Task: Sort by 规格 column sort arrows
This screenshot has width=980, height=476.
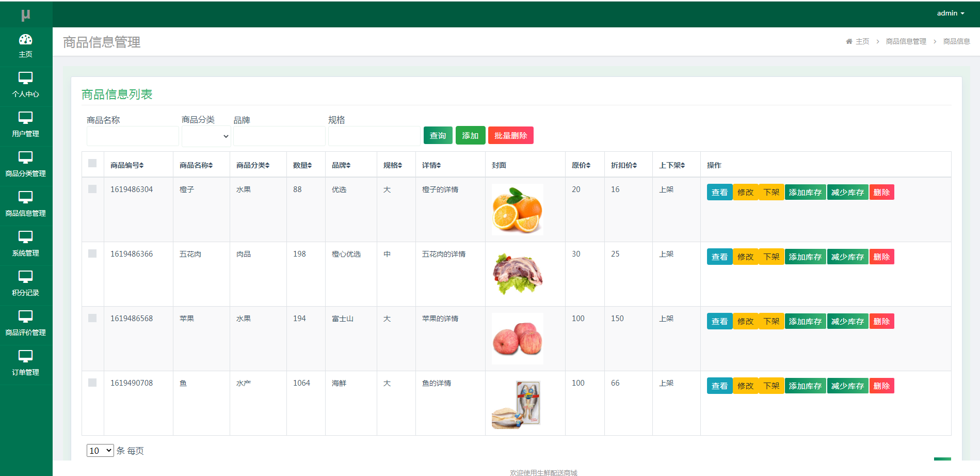Action: click(400, 165)
